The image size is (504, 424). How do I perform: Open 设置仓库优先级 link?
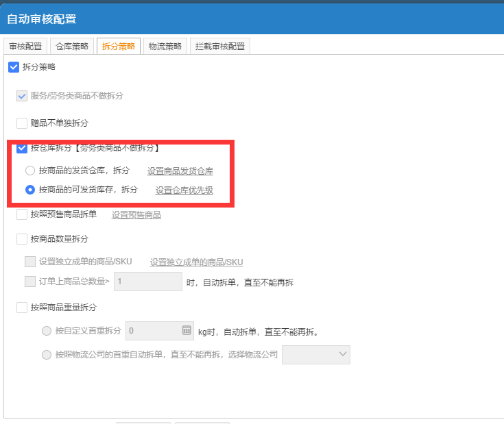coord(184,190)
